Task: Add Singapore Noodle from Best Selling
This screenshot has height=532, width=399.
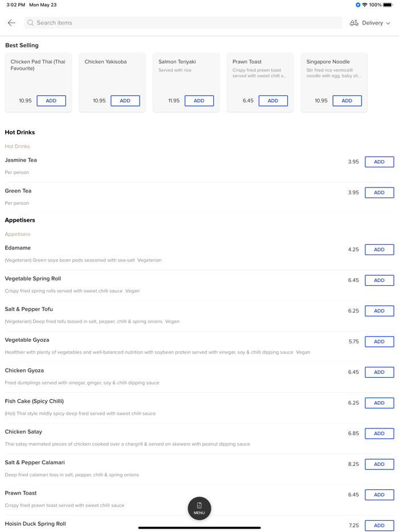Action: tap(347, 101)
